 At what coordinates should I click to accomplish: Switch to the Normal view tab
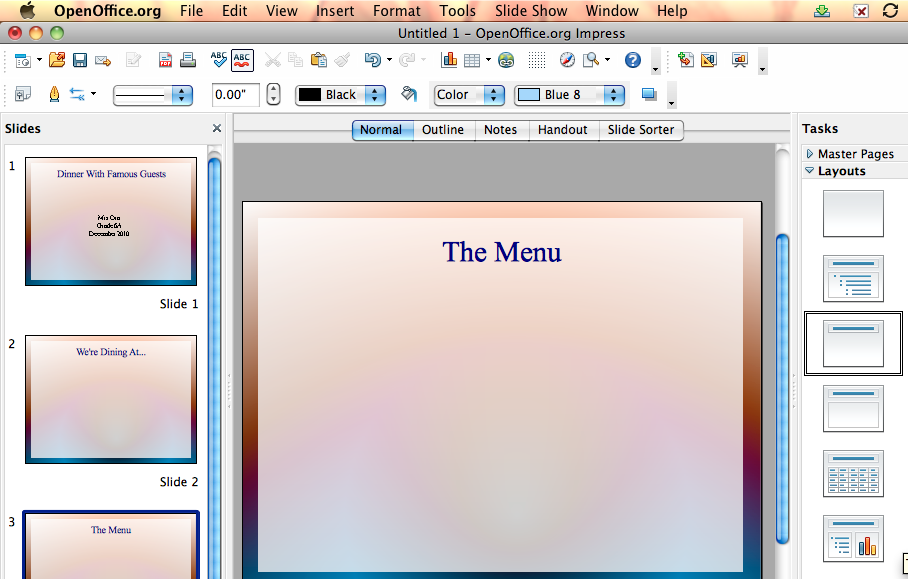[381, 130]
